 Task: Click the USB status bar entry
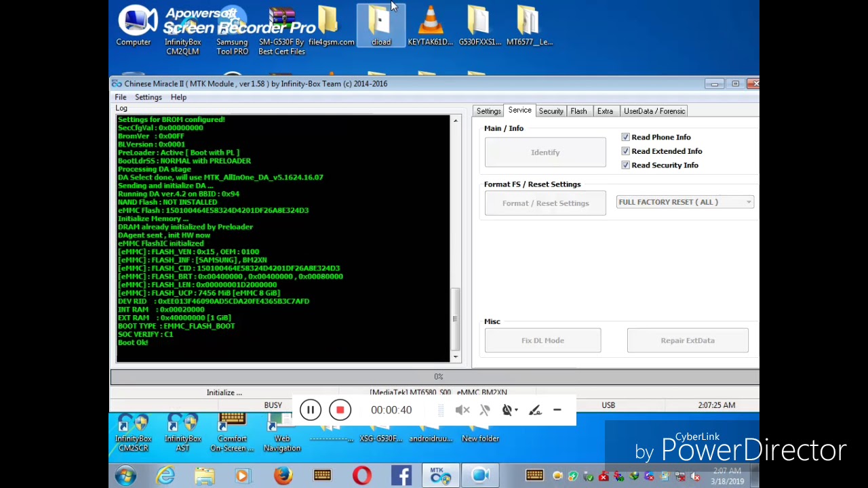click(x=608, y=405)
